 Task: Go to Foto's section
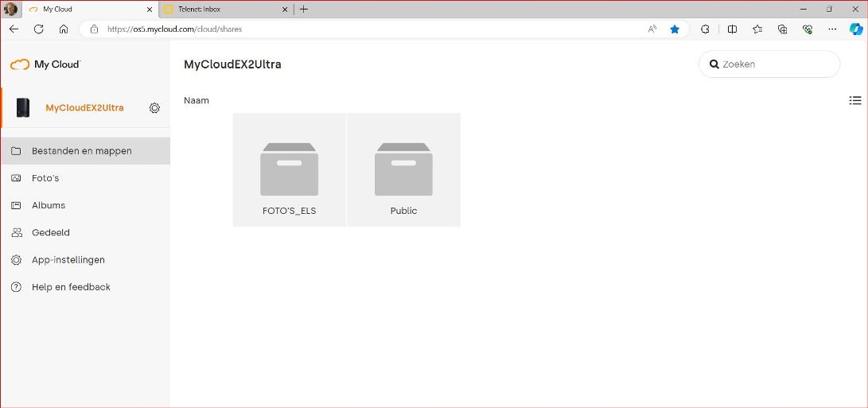coord(45,178)
